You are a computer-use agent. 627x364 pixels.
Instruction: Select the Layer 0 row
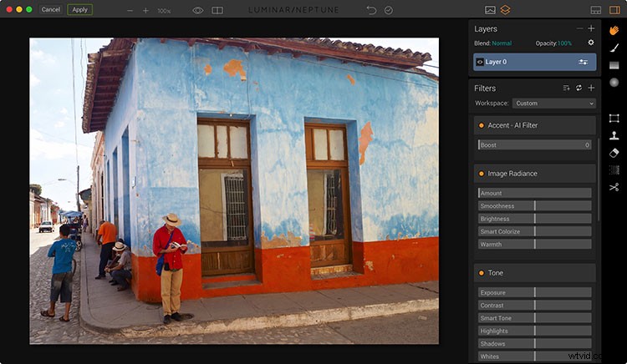click(535, 62)
